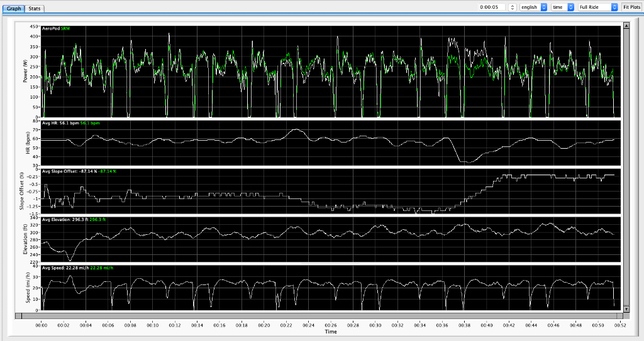Click the stepper arrows beside the time field
Viewport: 644px width, 341px height.
pyautogui.click(x=512, y=7)
